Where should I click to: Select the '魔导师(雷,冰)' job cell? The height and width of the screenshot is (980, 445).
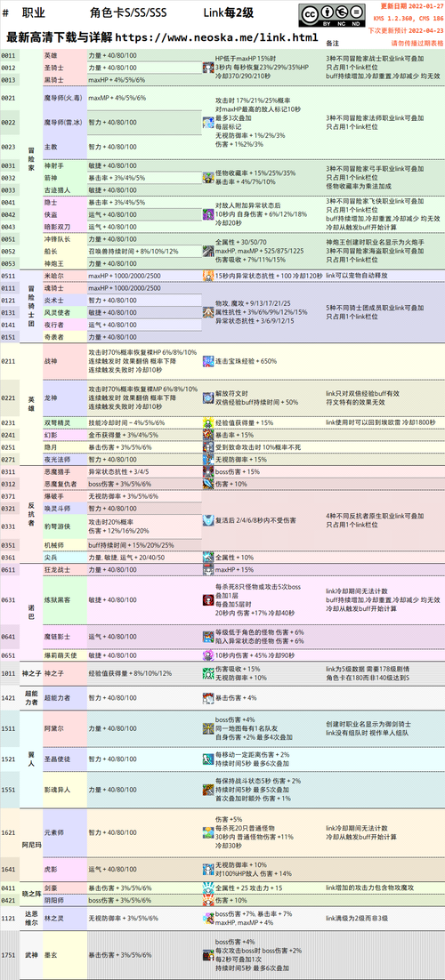tap(64, 123)
